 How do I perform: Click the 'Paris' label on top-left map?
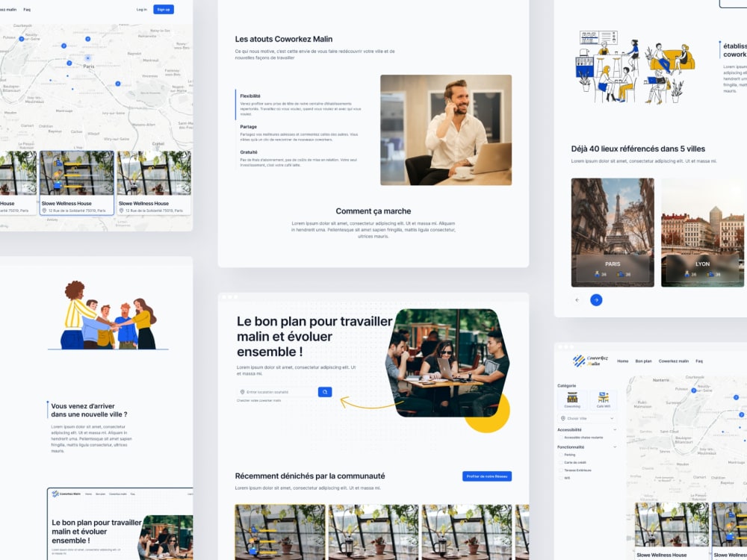[89, 66]
